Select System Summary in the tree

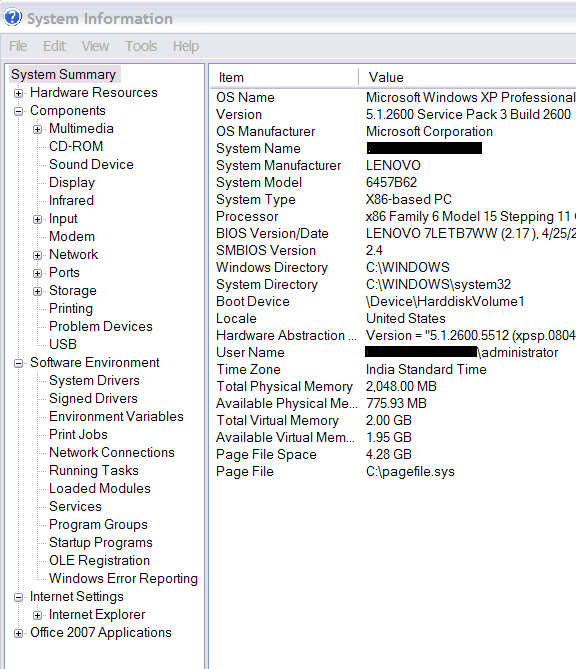(x=64, y=74)
